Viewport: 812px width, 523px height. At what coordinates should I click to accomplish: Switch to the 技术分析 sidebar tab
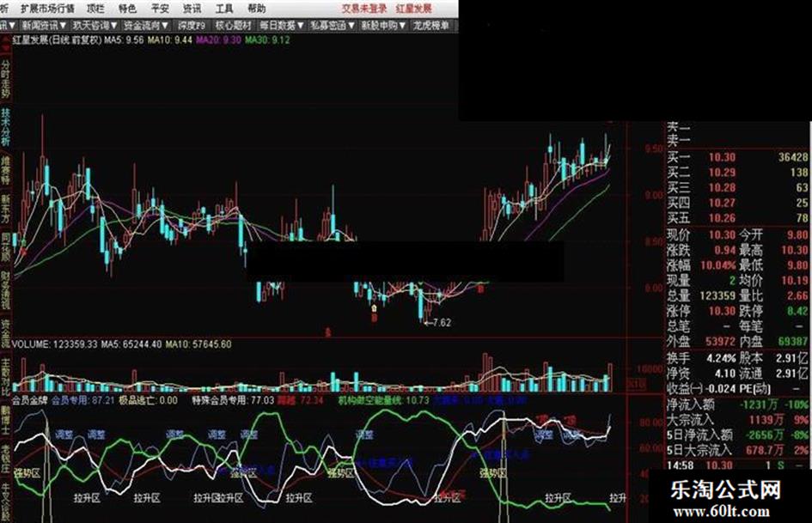[6, 127]
